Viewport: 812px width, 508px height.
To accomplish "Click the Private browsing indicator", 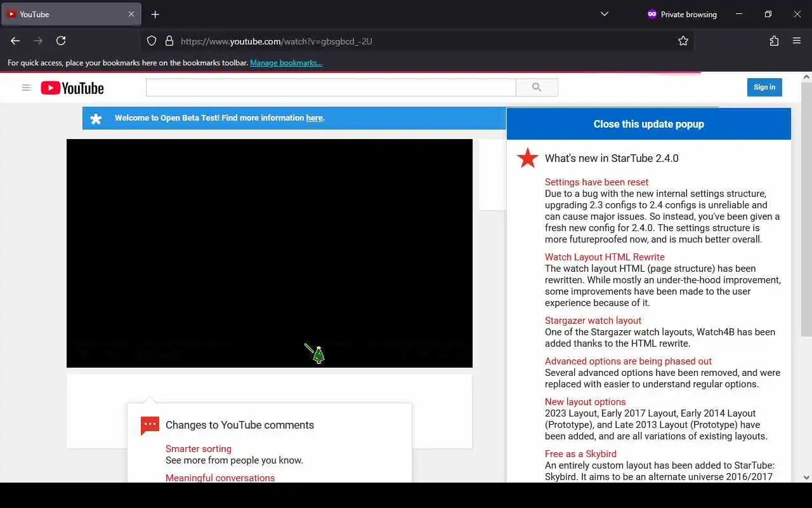I will 682,14.
